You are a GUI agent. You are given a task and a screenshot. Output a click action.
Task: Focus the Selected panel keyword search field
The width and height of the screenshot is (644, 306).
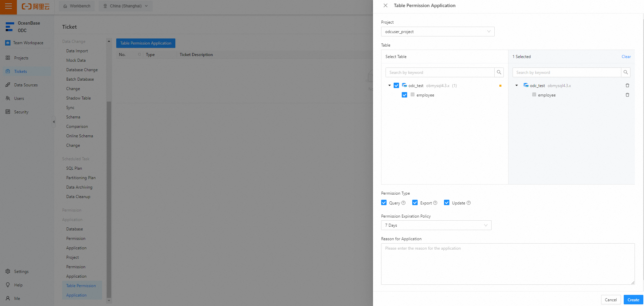point(567,73)
